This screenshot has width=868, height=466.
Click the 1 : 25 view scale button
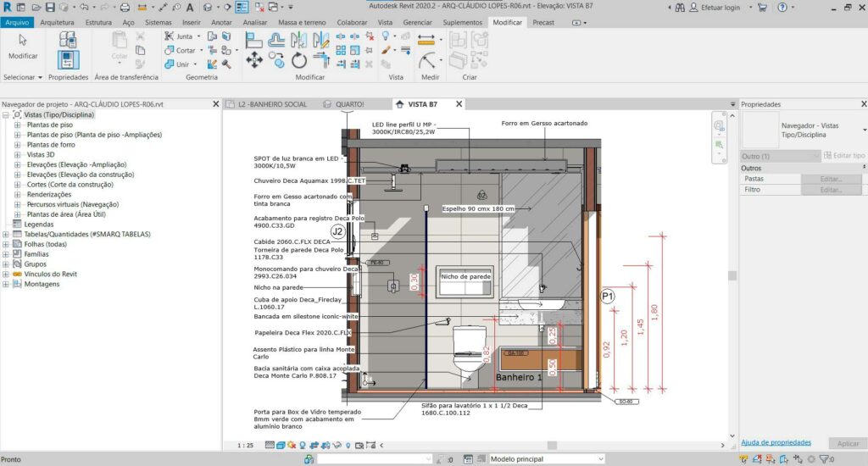pos(245,445)
